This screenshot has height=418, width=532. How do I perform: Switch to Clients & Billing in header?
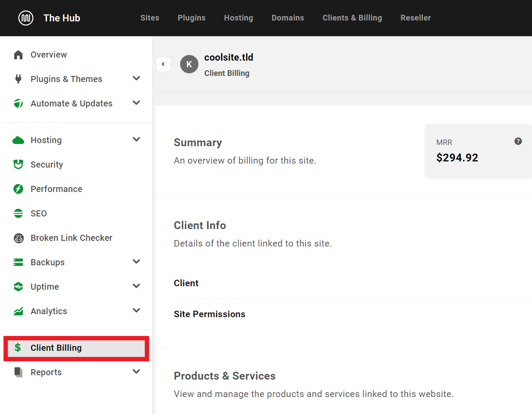pos(352,18)
